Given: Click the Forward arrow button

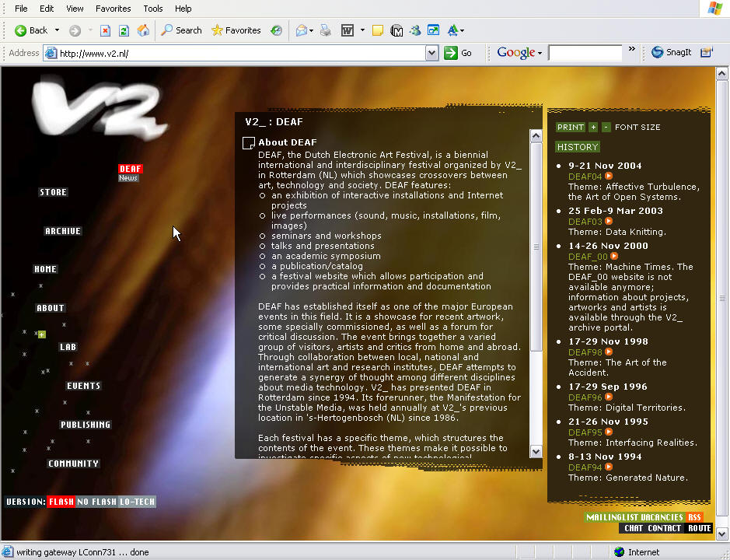Looking at the screenshot, I should click(75, 31).
